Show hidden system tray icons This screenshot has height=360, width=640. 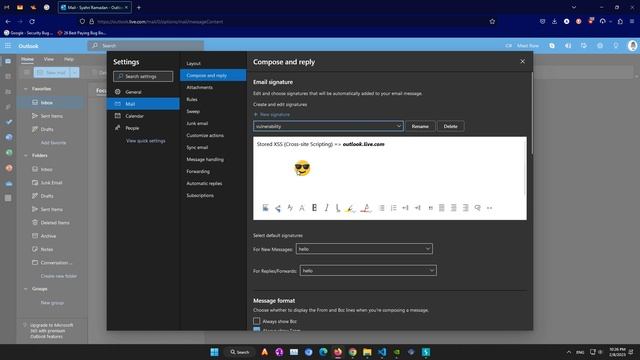569,352
